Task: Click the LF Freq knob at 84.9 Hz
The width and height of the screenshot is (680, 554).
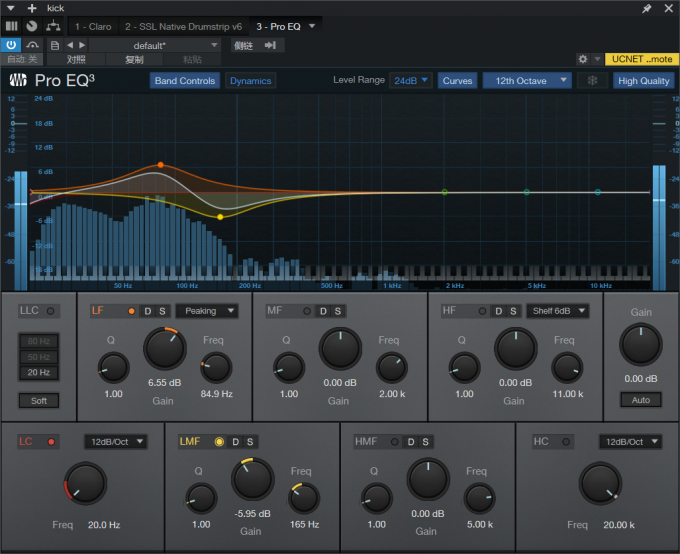Action: [216, 368]
